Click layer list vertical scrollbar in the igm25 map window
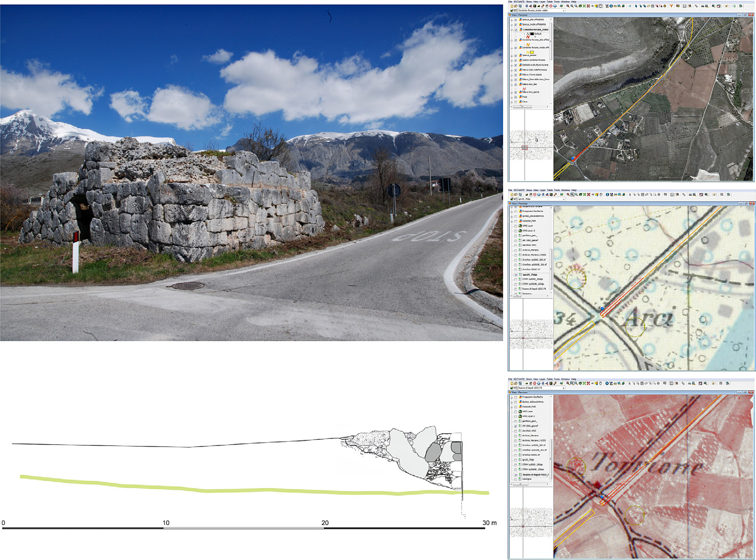The height and width of the screenshot is (560, 756). coord(551,269)
